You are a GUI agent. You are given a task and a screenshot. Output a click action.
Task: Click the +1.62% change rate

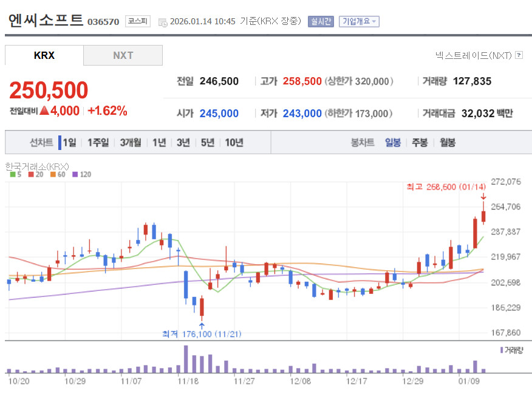coord(107,111)
